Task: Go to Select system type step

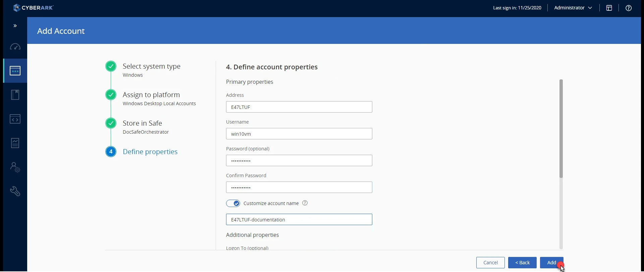Action: tap(152, 66)
